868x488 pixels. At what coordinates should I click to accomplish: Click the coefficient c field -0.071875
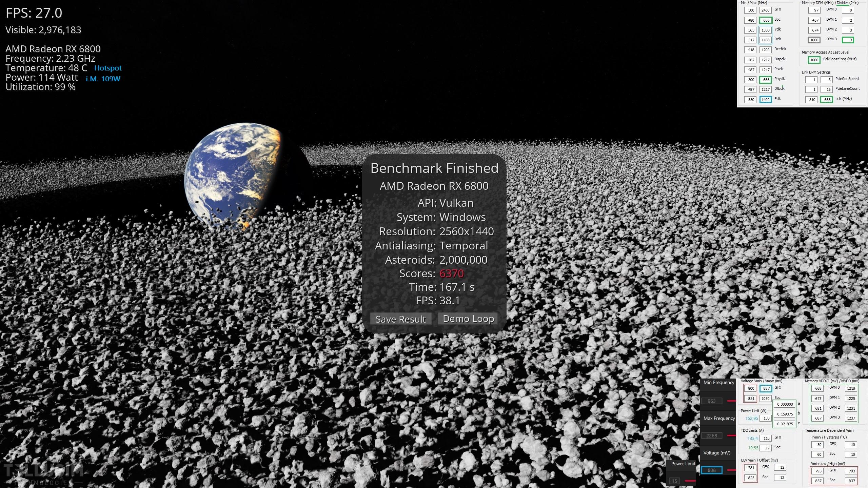(784, 424)
